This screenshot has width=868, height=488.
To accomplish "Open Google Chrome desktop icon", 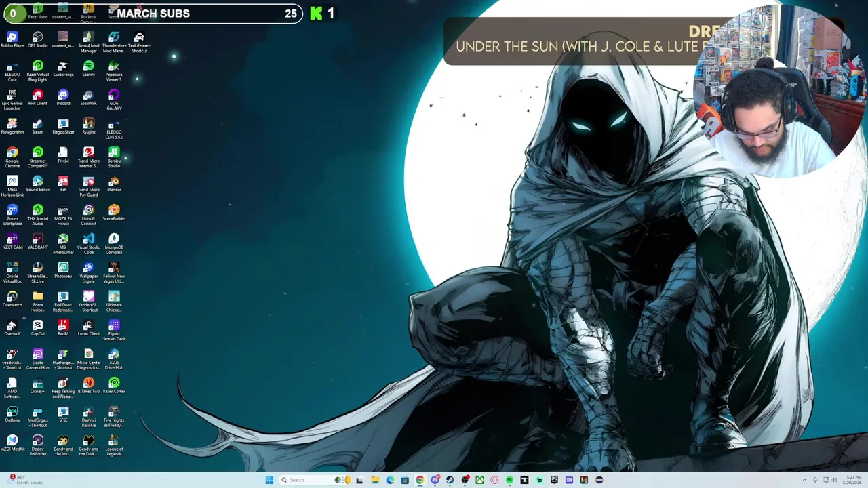I will 12,157.
